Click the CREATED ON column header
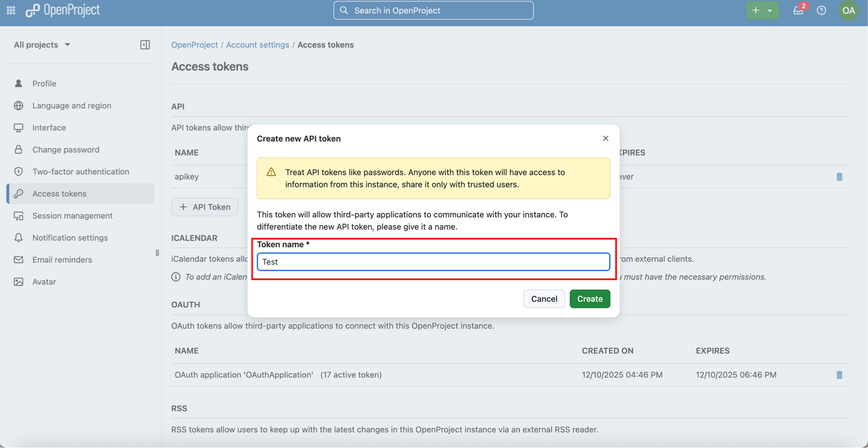868x448 pixels. point(608,351)
